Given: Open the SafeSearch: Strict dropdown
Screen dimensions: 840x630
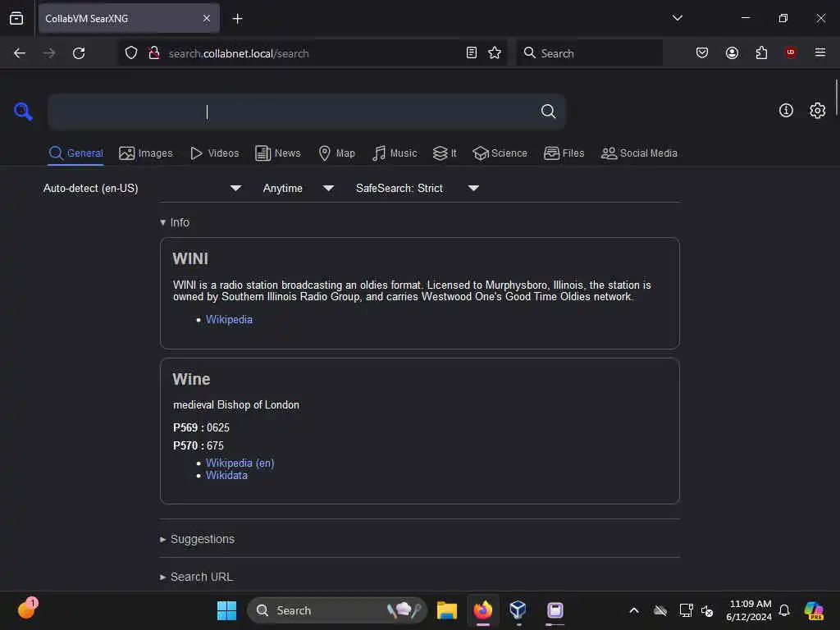Looking at the screenshot, I should pos(418,188).
